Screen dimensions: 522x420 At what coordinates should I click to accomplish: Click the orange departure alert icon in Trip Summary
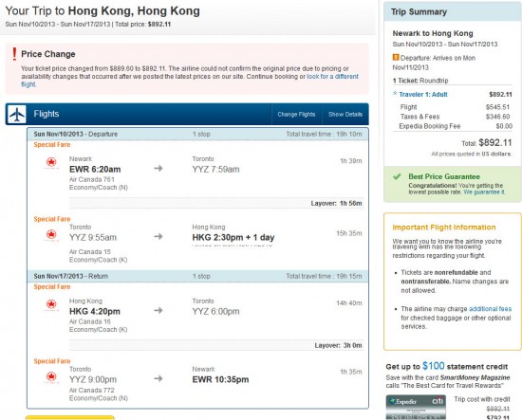(396, 57)
